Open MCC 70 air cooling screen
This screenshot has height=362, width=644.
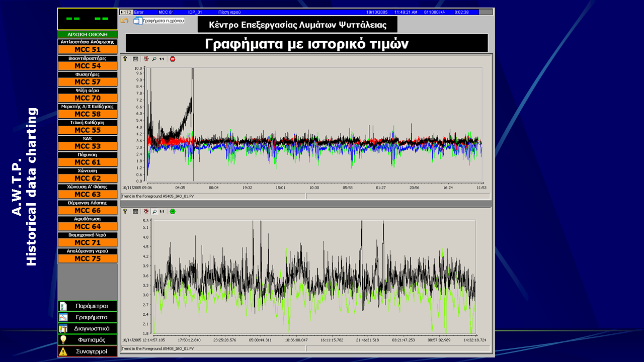[88, 98]
